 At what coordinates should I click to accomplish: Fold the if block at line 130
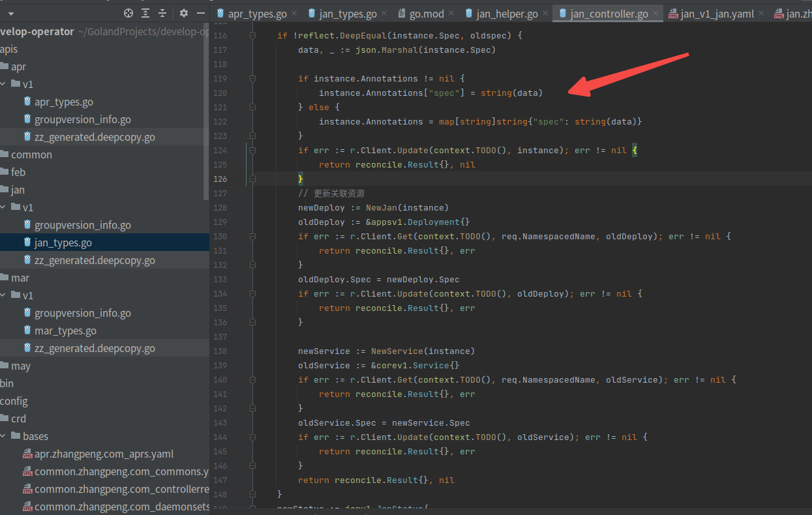[x=252, y=237]
